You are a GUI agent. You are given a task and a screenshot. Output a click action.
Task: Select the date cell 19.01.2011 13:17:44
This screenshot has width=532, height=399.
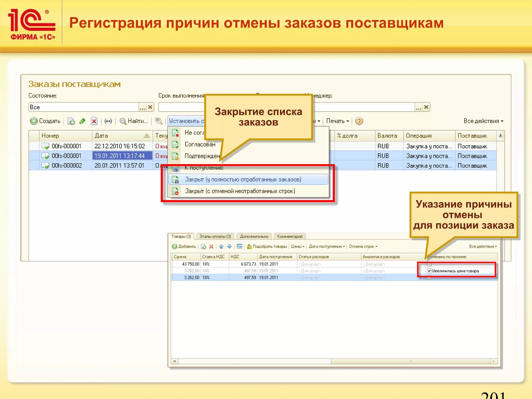(122, 156)
